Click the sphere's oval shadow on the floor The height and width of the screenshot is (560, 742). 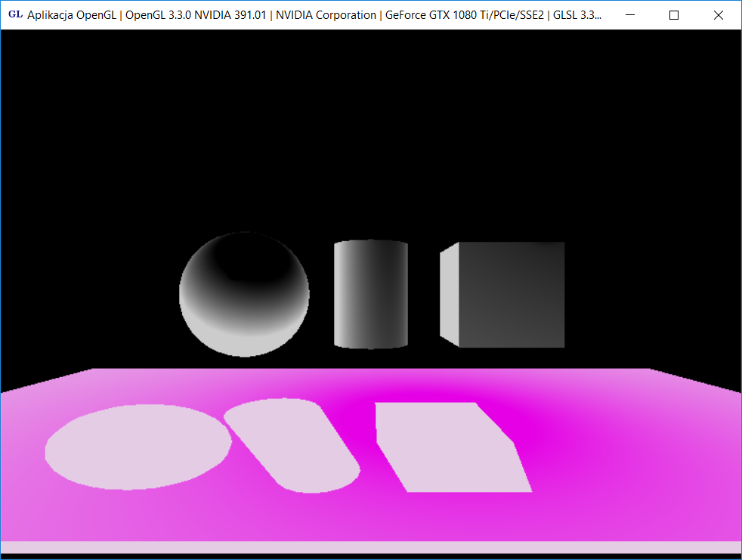click(138, 447)
